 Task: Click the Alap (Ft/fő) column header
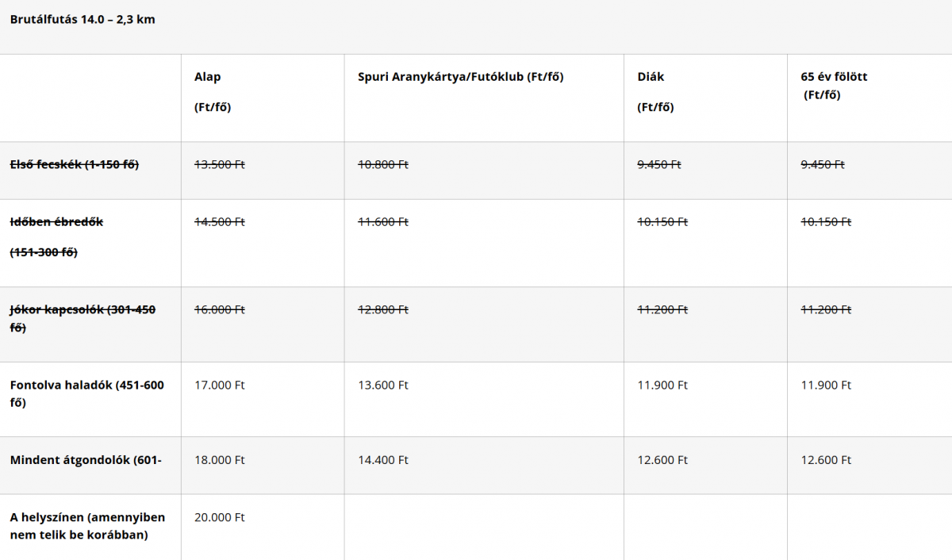(x=212, y=92)
